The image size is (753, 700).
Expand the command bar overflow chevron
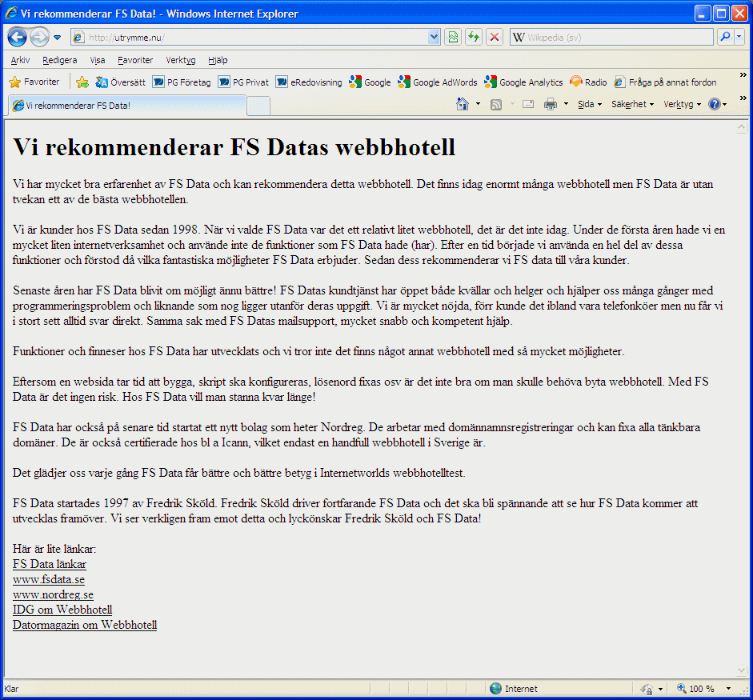743,98
